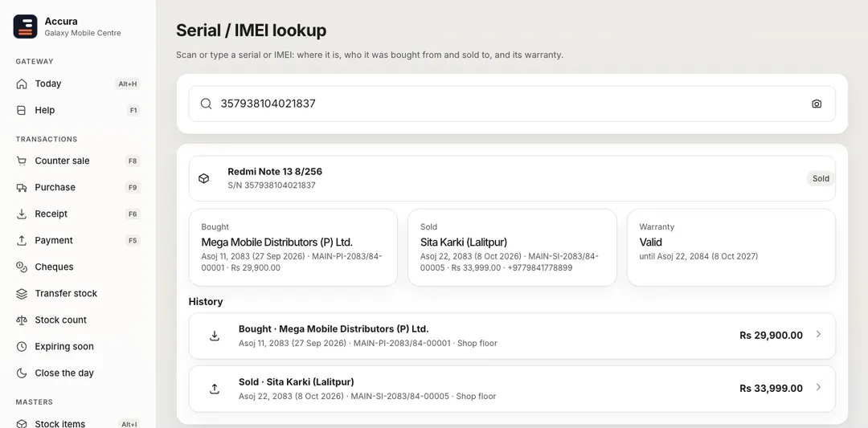Open the Bought Mega Mobile Distributors card
This screenshot has height=428, width=868.
pyautogui.click(x=293, y=248)
